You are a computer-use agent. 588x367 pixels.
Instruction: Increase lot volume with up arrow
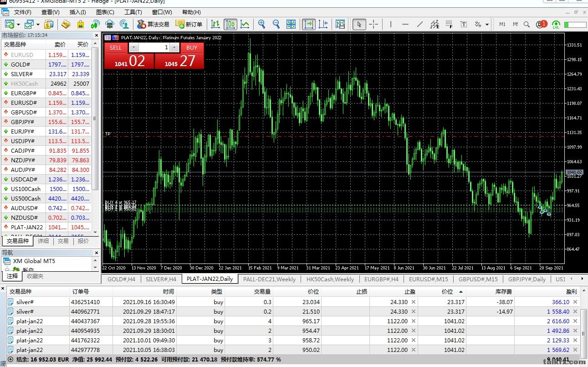(x=174, y=47)
